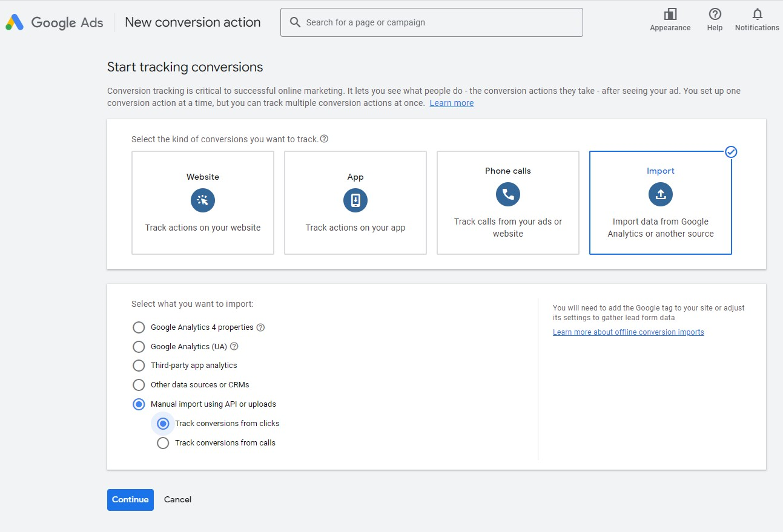This screenshot has width=783, height=532.
Task: Click the Import upload arrow icon
Action: pos(661,194)
